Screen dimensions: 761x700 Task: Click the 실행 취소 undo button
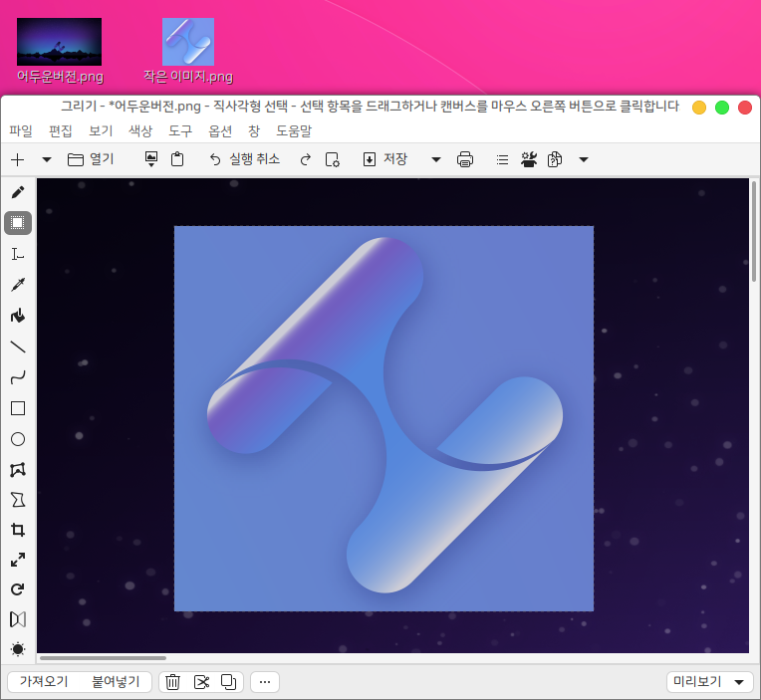coord(245,159)
